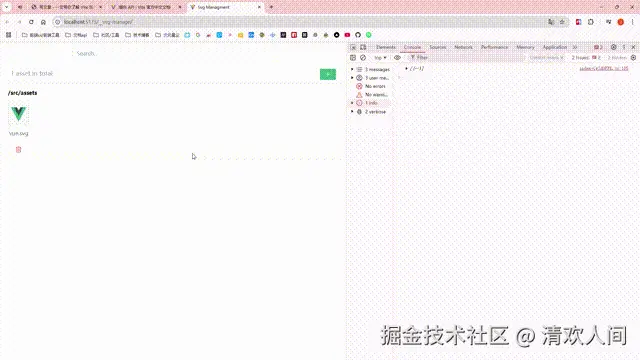Toggle the console sidebar icon
Screen dimensions: 640x360
coord(353,58)
